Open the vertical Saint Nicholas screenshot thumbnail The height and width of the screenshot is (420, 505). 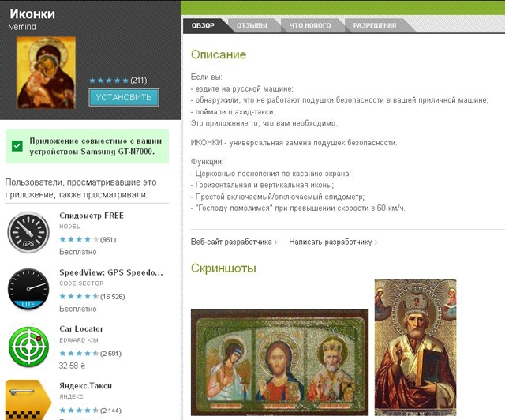[416, 347]
